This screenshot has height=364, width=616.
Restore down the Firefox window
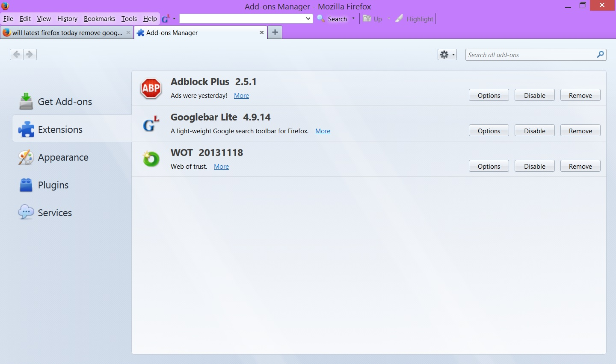pyautogui.click(x=583, y=6)
